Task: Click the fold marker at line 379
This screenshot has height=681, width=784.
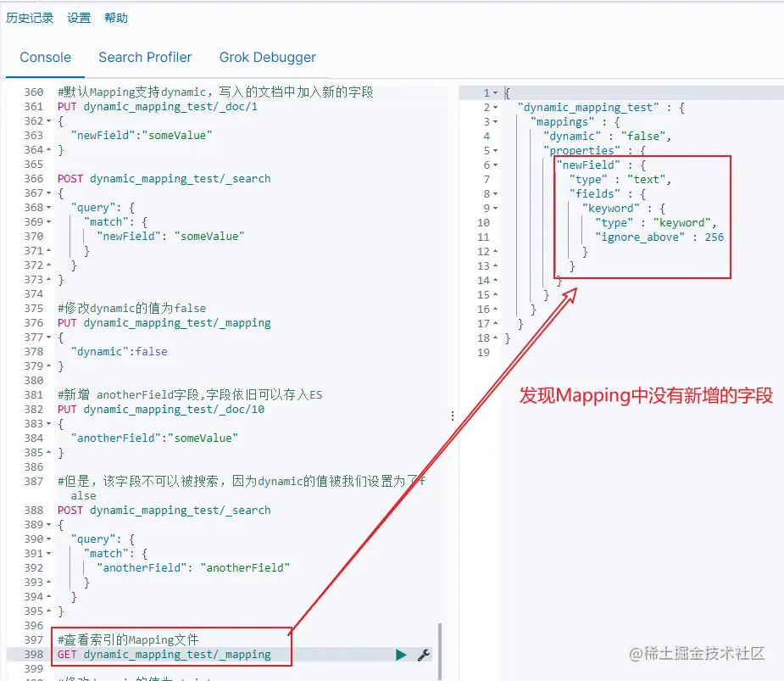Action: (x=49, y=366)
